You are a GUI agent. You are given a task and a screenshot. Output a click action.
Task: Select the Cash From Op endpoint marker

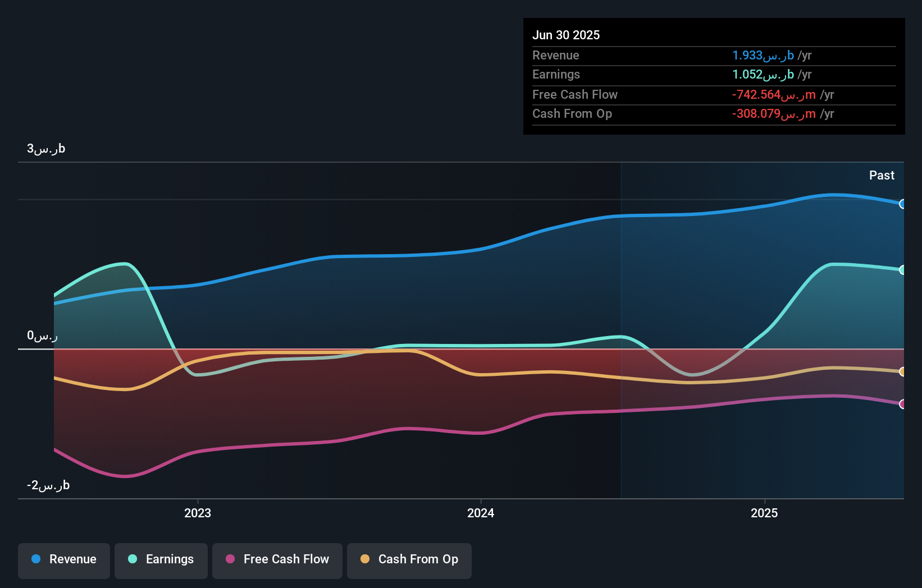coord(902,371)
